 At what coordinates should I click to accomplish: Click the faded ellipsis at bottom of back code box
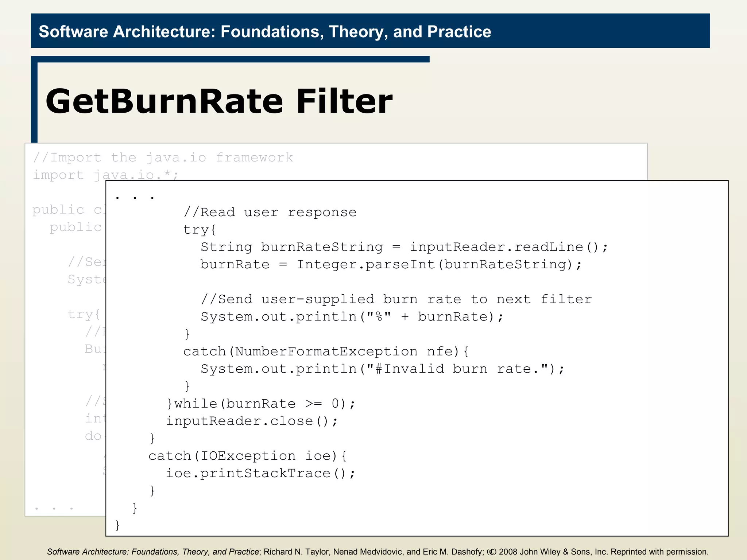pos(54,508)
